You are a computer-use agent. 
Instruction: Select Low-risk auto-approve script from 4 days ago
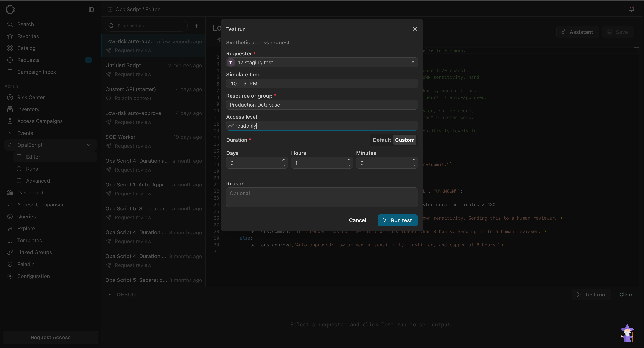pyautogui.click(x=154, y=118)
